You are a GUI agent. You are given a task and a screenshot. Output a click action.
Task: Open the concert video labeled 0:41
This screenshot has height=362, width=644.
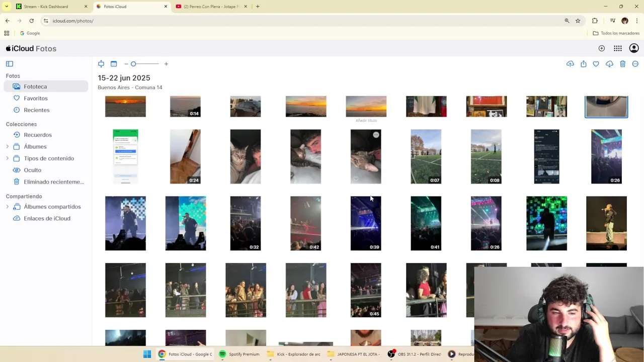426,223
